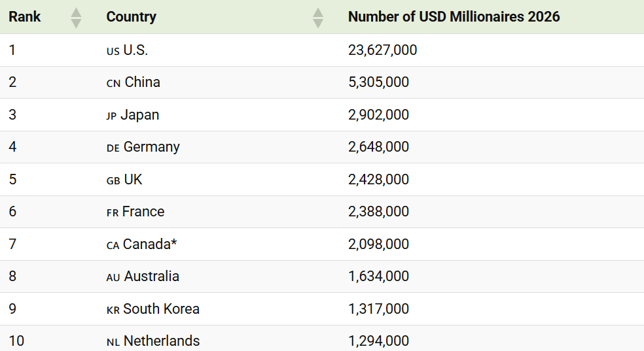The height and width of the screenshot is (351, 644).
Task: Select the Japan country cell
Action: click(133, 115)
